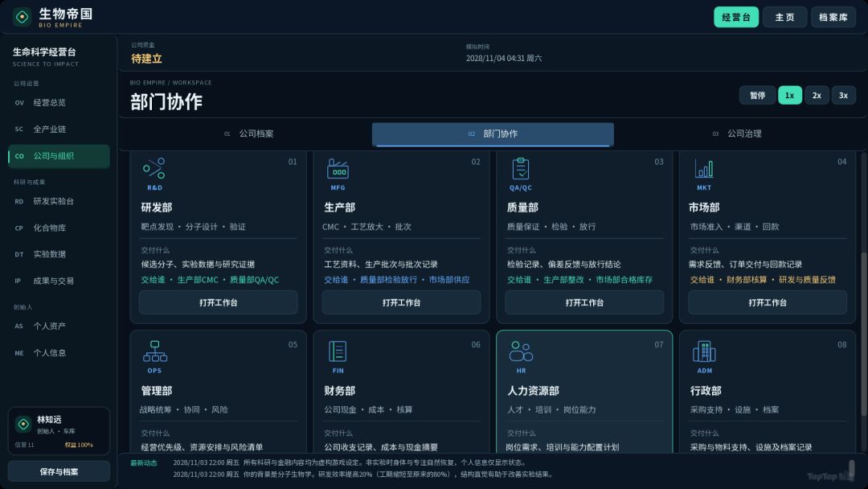This screenshot has height=489, width=868.
Task: Click the 财务部 card title
Action: (339, 391)
